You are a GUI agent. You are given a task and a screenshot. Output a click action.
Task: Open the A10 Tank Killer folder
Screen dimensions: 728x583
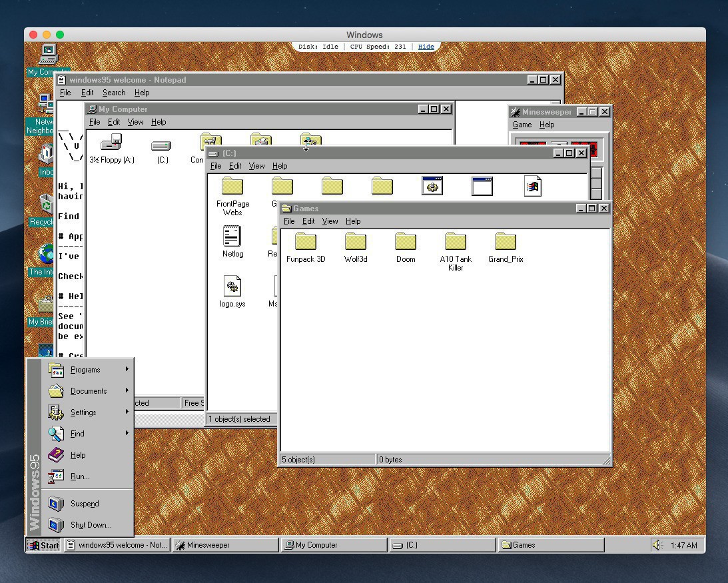[455, 242]
